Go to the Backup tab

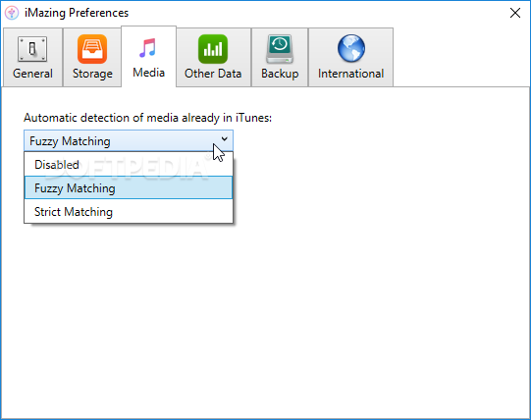coord(280,57)
